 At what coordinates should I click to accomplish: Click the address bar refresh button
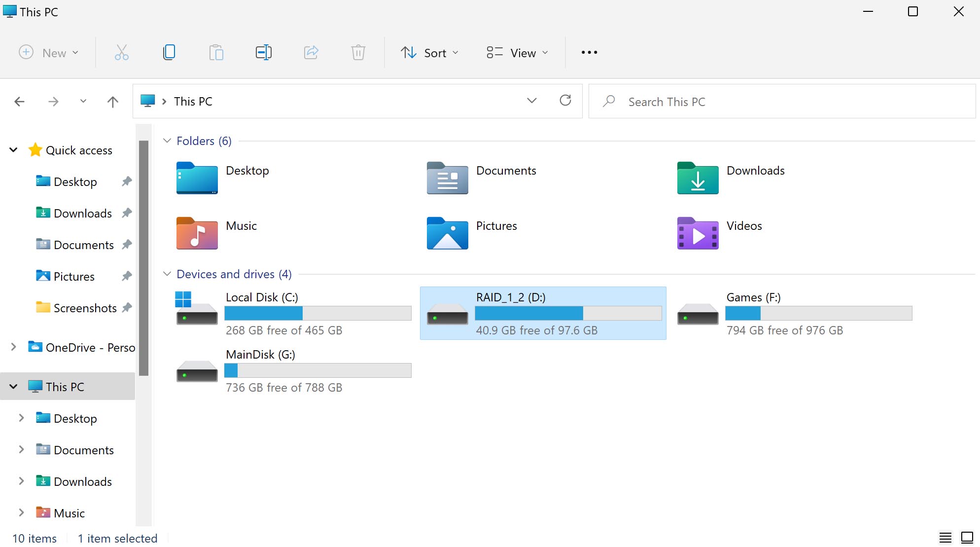565,100
